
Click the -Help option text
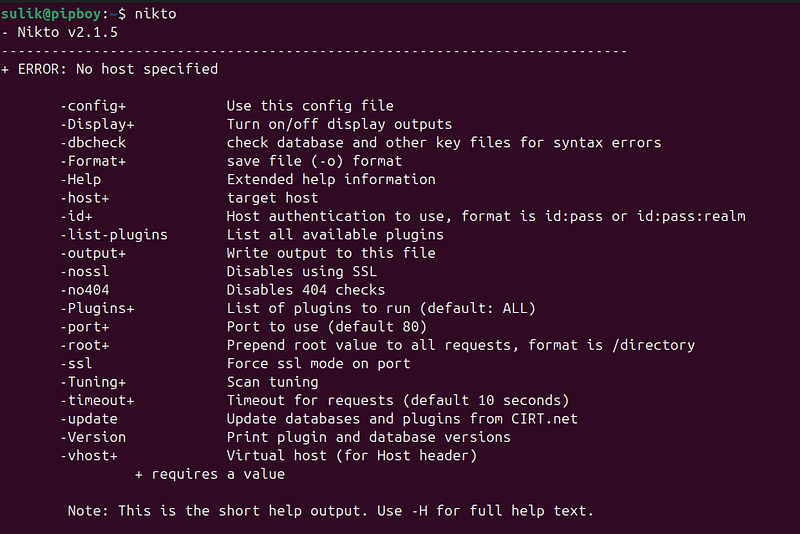(x=81, y=179)
